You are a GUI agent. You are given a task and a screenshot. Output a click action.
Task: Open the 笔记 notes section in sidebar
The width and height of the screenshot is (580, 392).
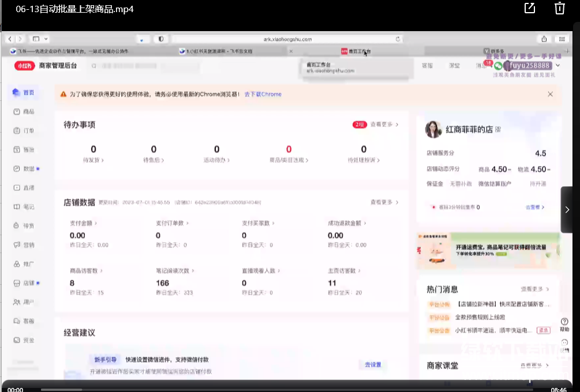23,207
